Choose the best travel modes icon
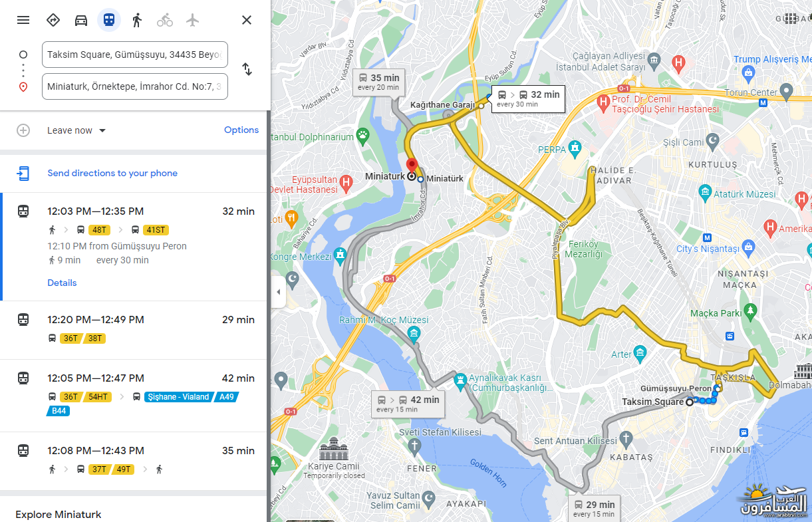The height and width of the screenshot is (522, 812). 53,20
